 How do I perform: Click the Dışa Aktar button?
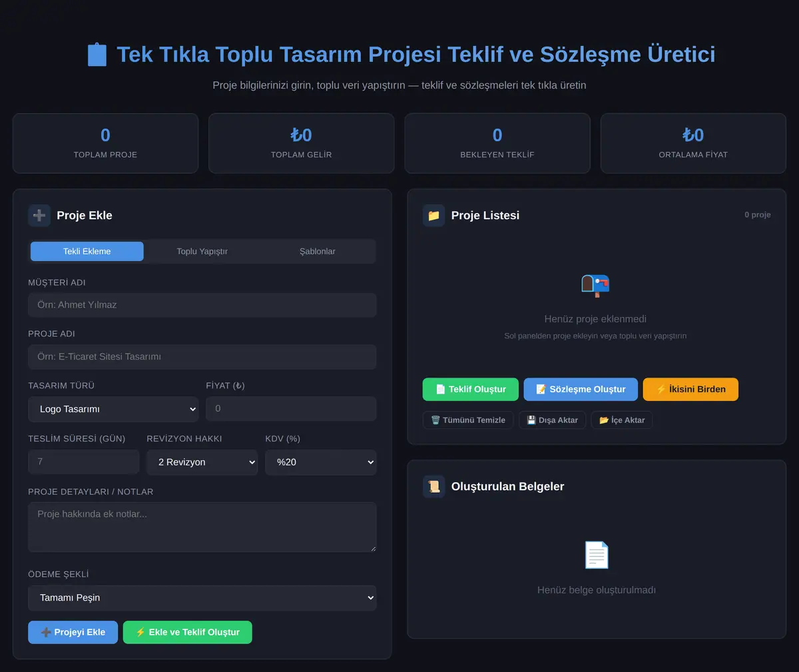[x=553, y=420]
